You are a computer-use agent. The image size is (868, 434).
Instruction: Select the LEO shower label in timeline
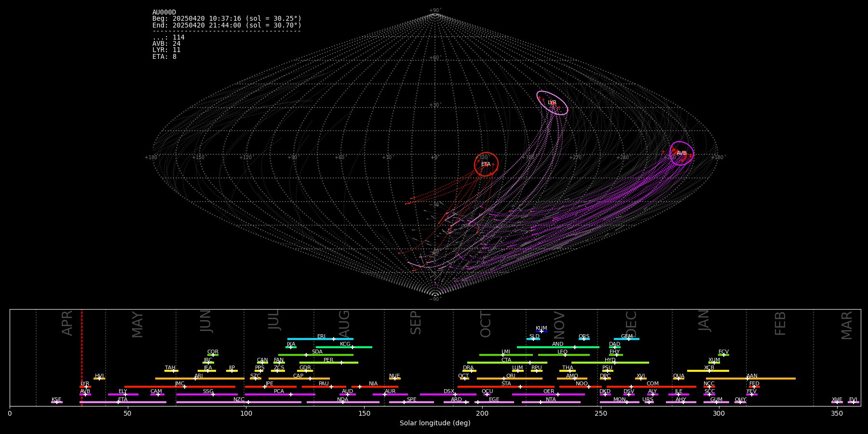coord(562,352)
